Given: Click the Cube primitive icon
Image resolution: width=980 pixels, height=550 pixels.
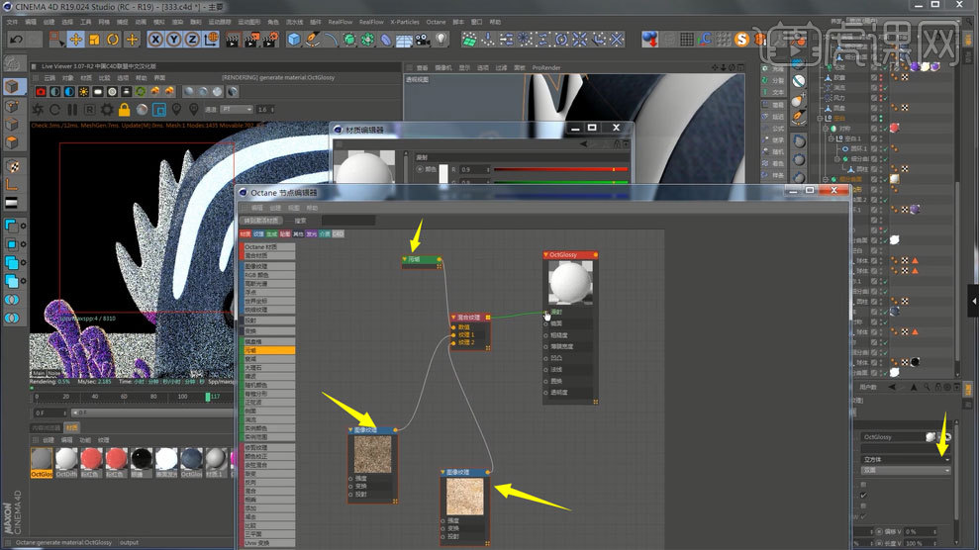Looking at the screenshot, I should tap(294, 40).
